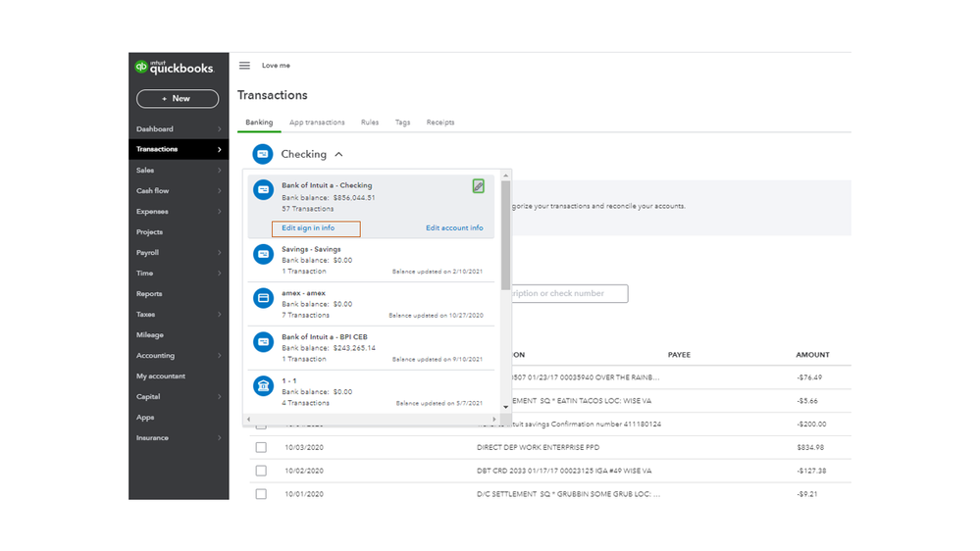This screenshot has height=551, width=980.
Task: Click the description or check number search field
Action: coord(569,293)
